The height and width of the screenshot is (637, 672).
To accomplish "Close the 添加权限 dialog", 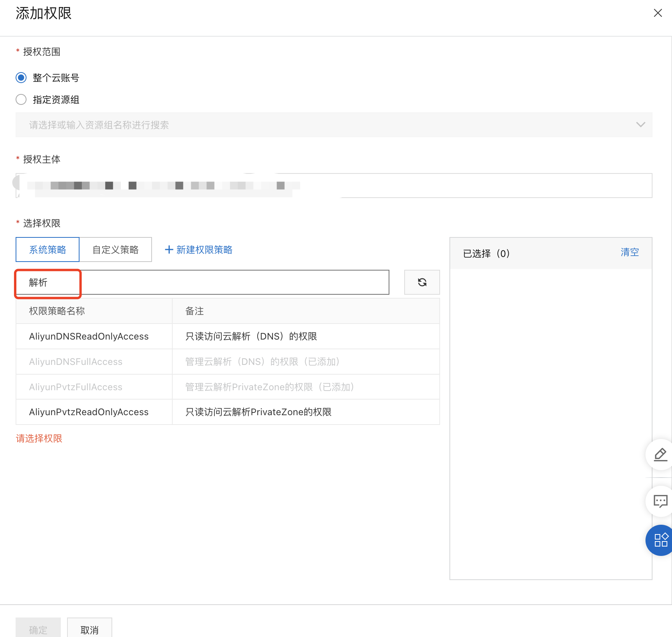I will click(x=658, y=13).
